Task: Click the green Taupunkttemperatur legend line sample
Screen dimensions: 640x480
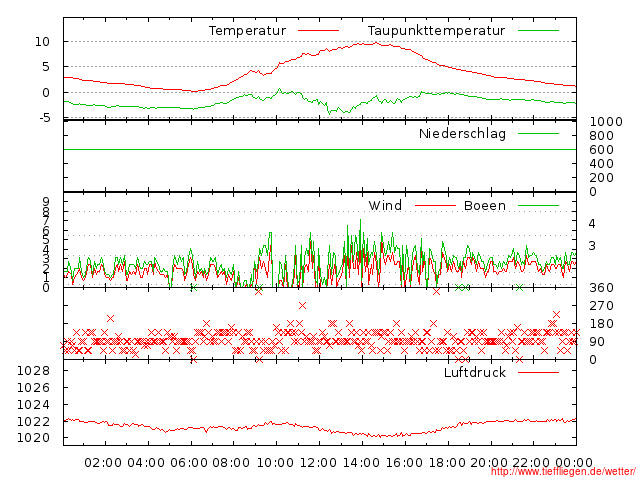Action: (x=539, y=31)
